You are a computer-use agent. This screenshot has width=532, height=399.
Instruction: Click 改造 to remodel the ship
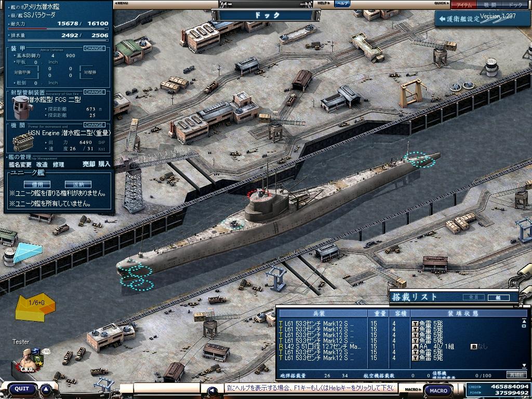42,165
